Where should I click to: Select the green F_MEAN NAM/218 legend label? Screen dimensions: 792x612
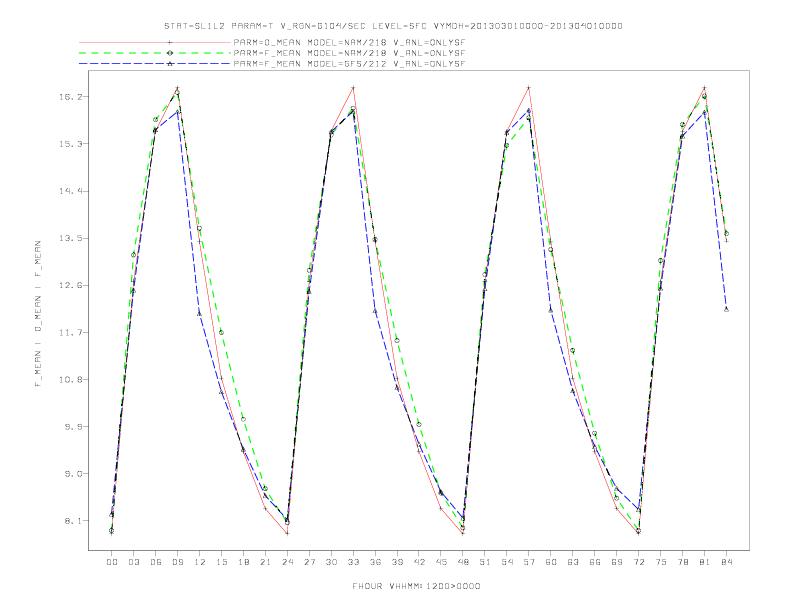(349, 53)
